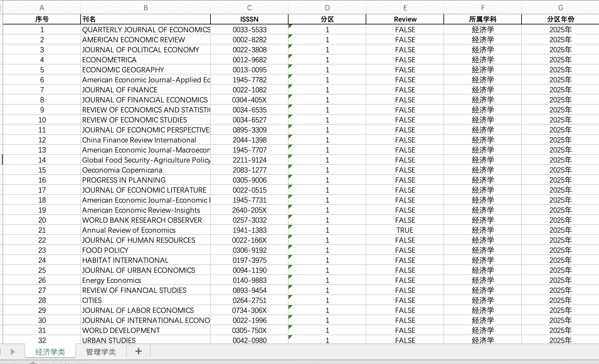Viewport: 599px width, 364px height.
Task: Click the 序号 header cell
Action: [42, 19]
